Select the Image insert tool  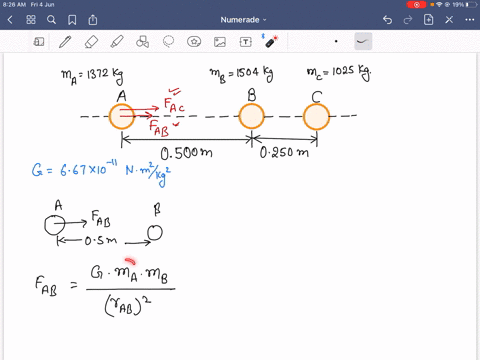[x=220, y=42]
